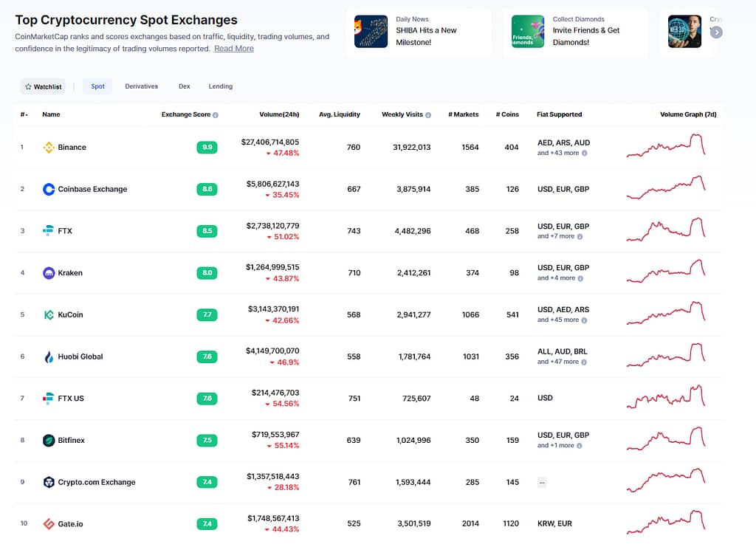Click the Fiat Supported column header
The width and height of the screenshot is (756, 544).
pos(560,114)
